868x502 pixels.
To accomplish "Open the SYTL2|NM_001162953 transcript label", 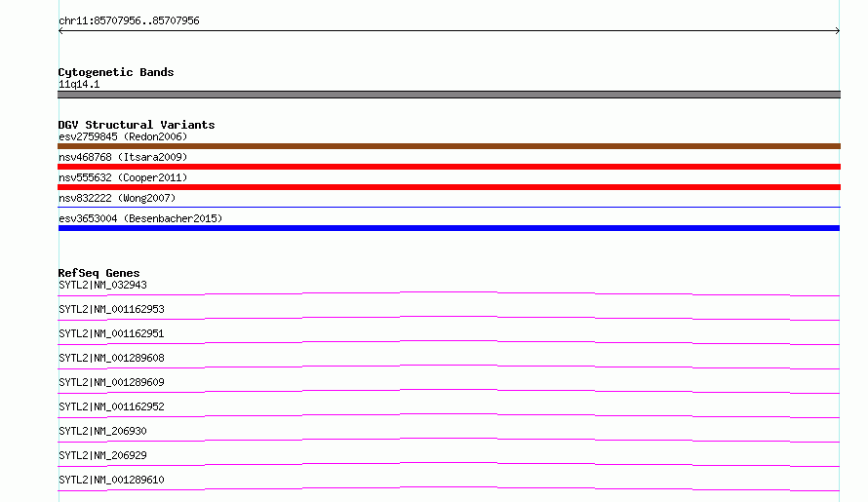I will [111, 309].
